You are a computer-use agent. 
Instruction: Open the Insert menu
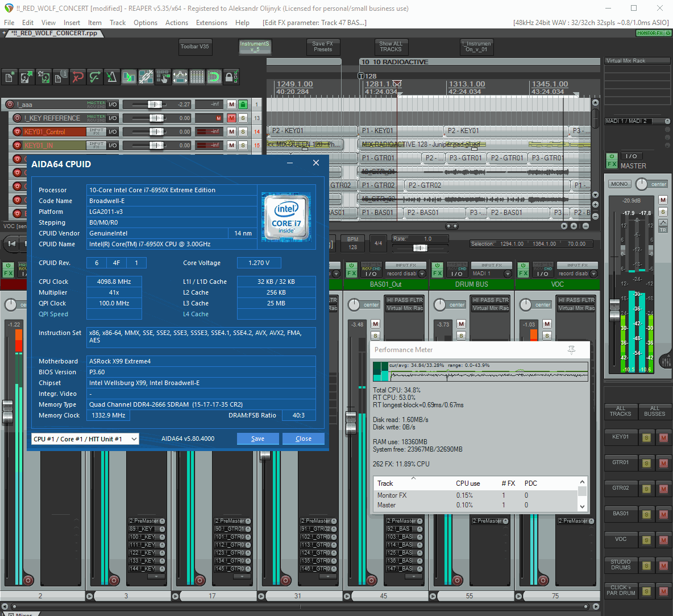(72, 23)
